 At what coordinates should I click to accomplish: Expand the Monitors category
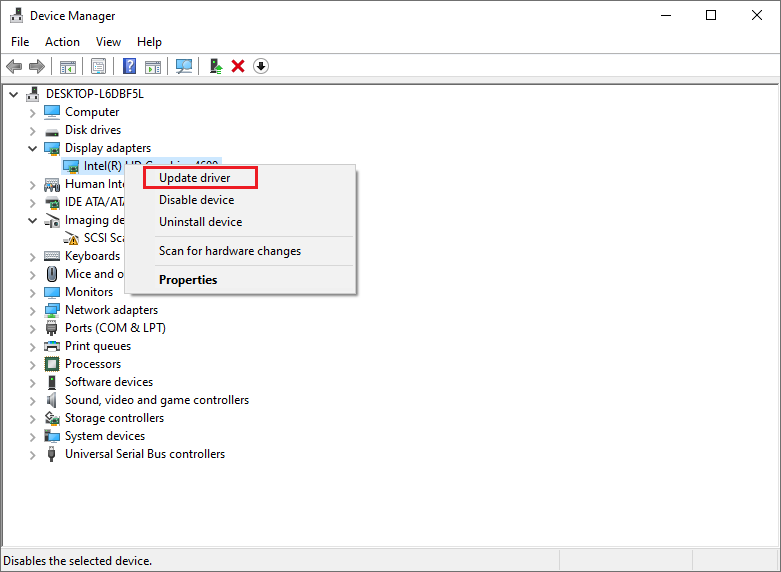point(32,293)
